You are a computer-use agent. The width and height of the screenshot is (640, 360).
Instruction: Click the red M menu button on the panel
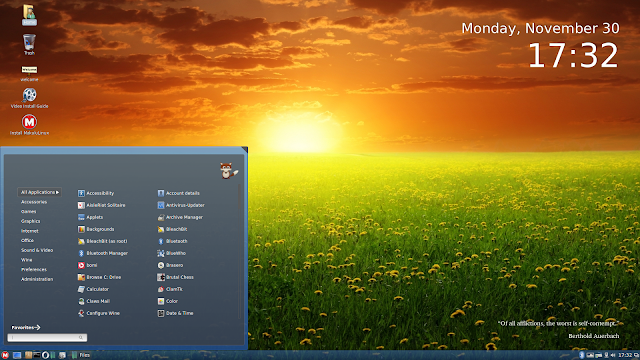tap(5, 355)
